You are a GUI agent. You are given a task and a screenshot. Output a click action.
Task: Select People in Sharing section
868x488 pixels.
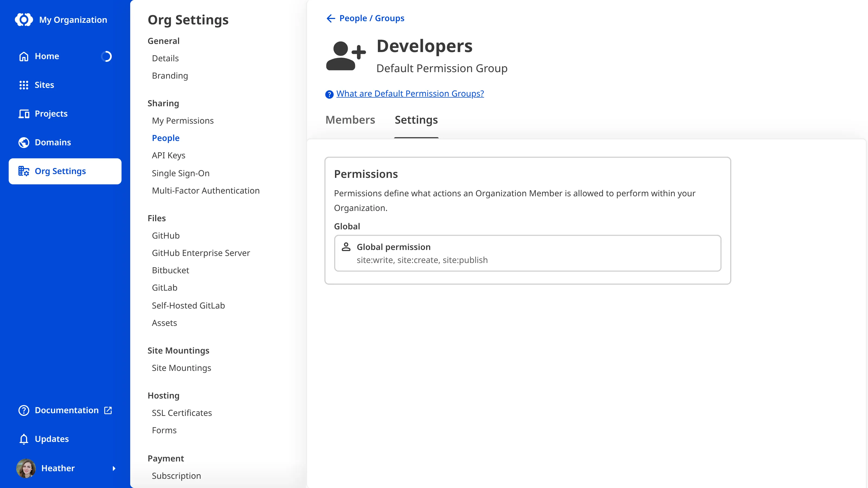click(165, 138)
